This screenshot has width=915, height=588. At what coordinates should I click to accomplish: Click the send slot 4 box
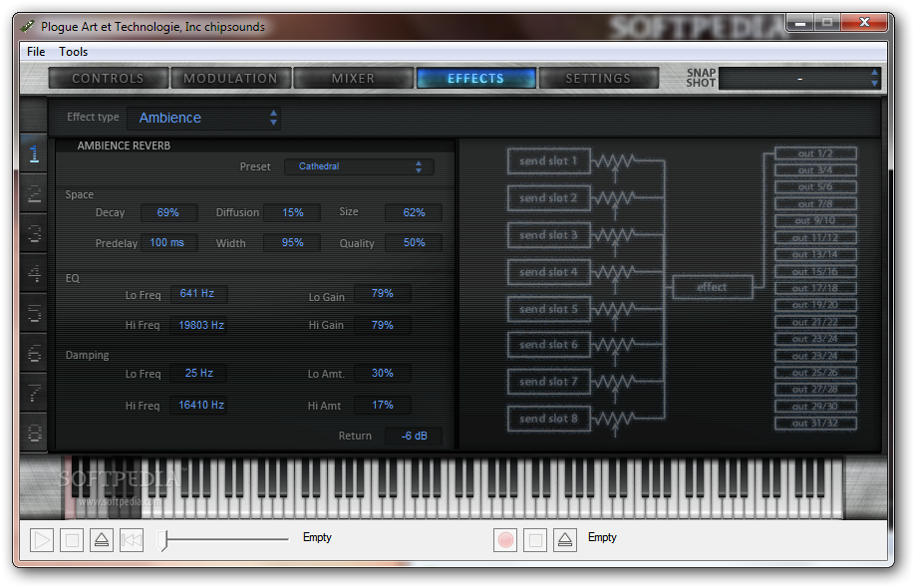point(548,272)
